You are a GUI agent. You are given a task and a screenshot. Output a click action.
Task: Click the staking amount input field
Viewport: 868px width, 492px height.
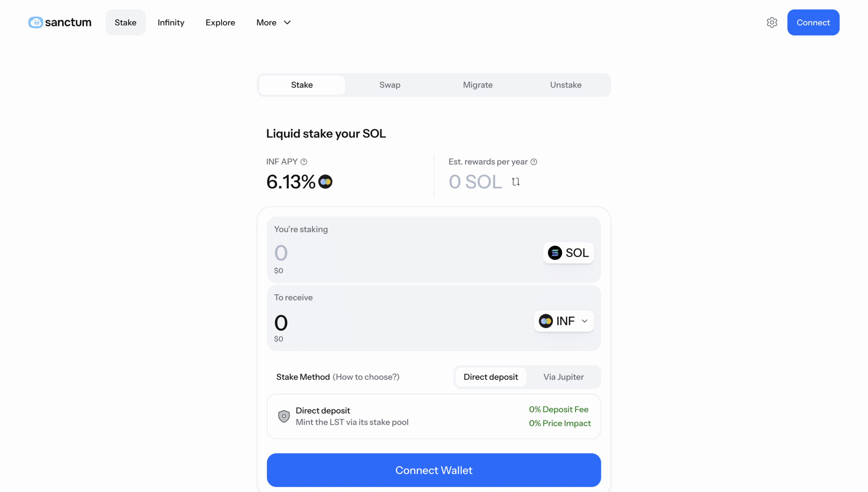pyautogui.click(x=373, y=253)
